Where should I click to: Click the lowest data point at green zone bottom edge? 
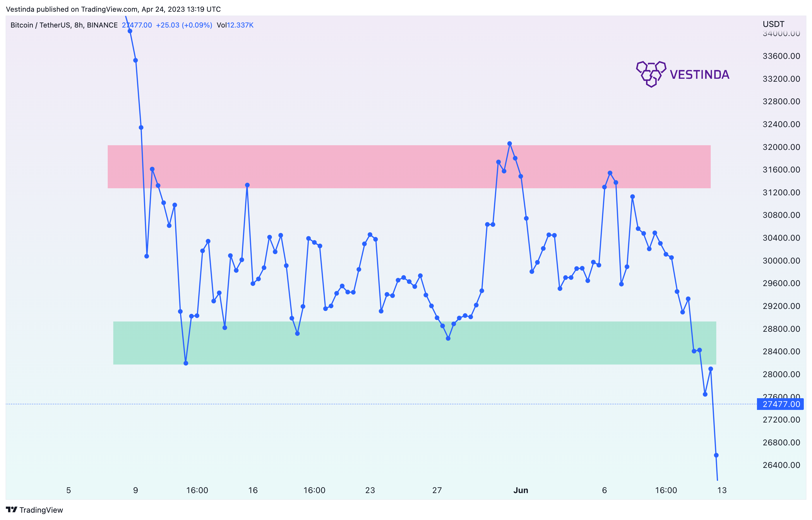[186, 363]
